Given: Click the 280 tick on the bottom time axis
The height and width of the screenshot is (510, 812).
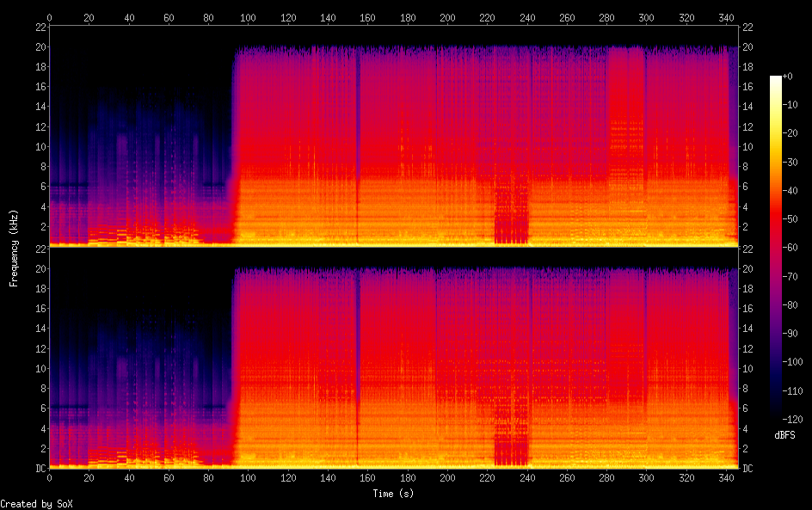Looking at the screenshot, I should coord(606,477).
